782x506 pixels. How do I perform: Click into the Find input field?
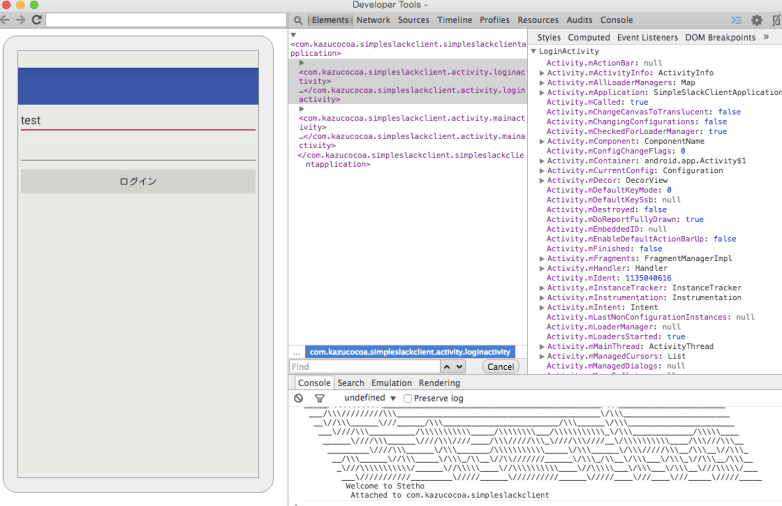click(365, 367)
